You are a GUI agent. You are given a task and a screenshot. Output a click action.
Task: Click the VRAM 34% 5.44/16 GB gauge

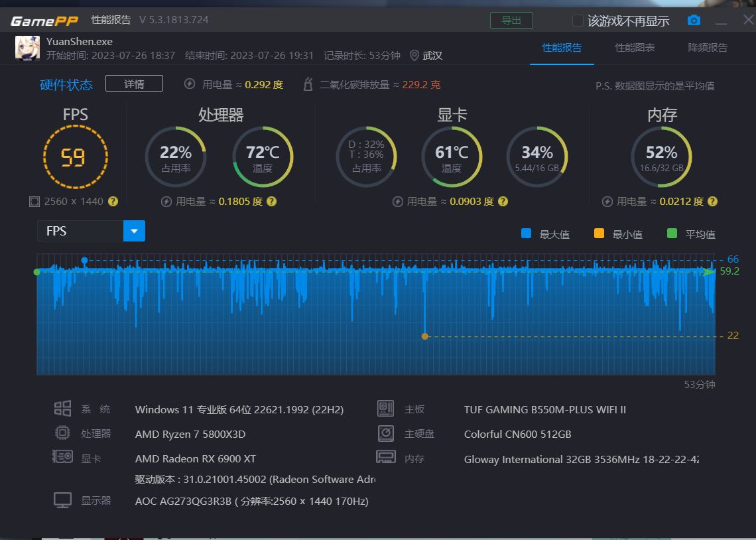[537, 157]
